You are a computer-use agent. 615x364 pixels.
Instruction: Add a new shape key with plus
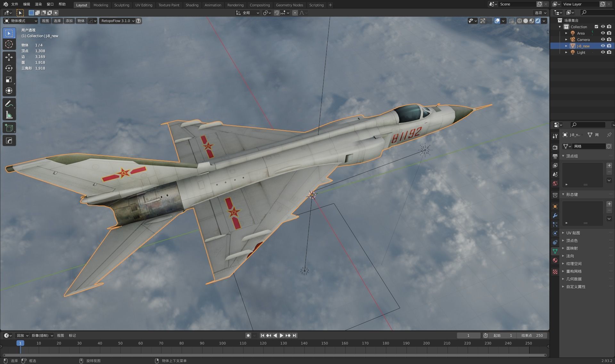click(609, 204)
